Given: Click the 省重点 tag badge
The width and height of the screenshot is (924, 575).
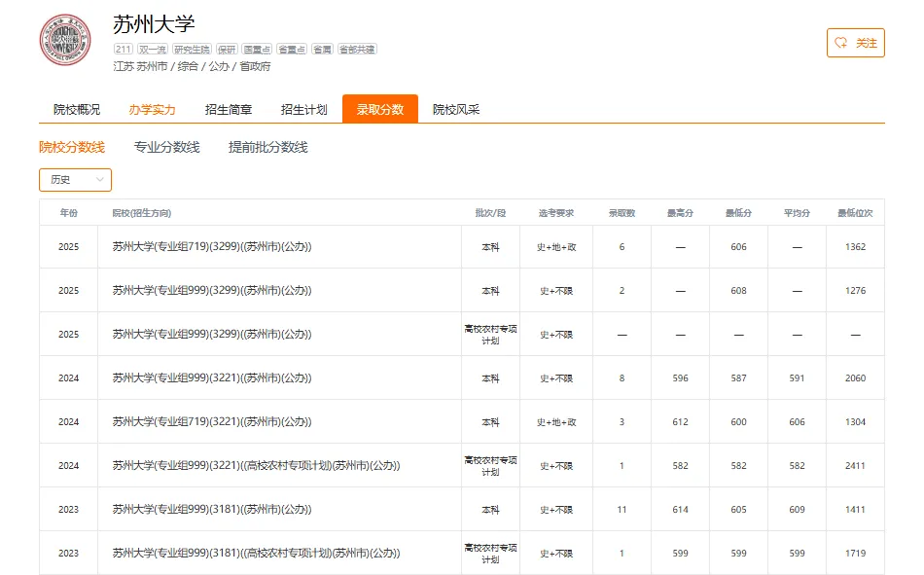Looking at the screenshot, I should click(291, 50).
